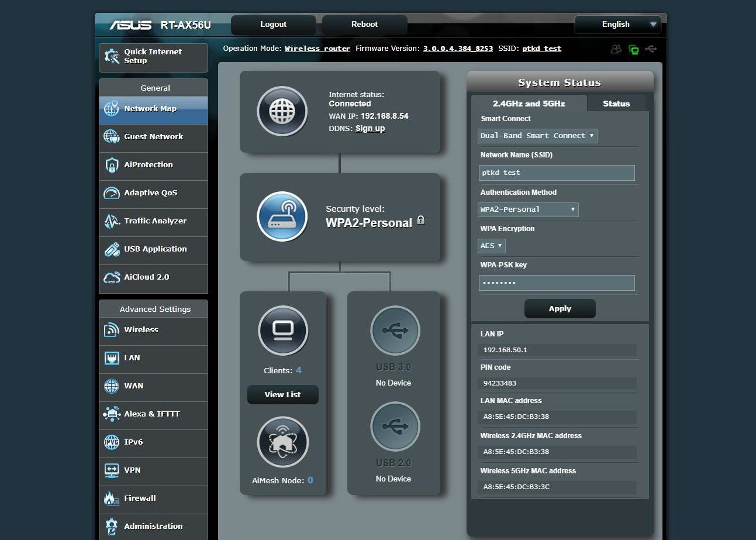
Task: Click the WAN IP 192.168.8.54 text
Action: [x=384, y=116]
